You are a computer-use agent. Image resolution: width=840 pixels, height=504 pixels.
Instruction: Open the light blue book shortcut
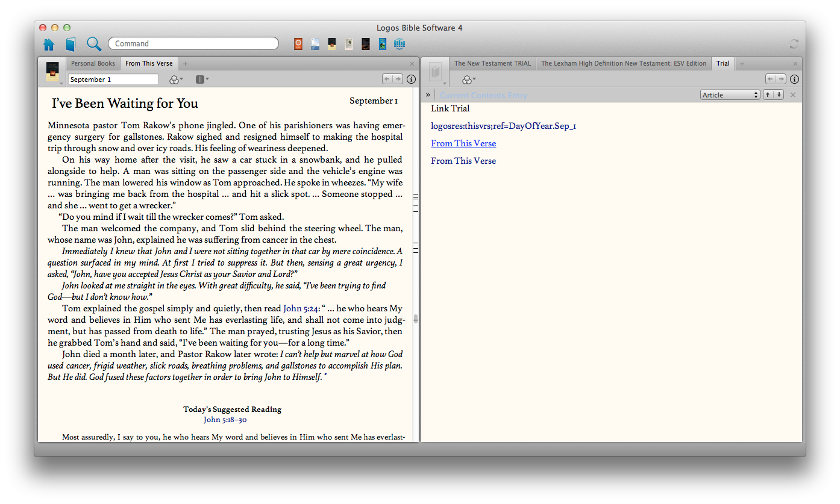tap(315, 44)
